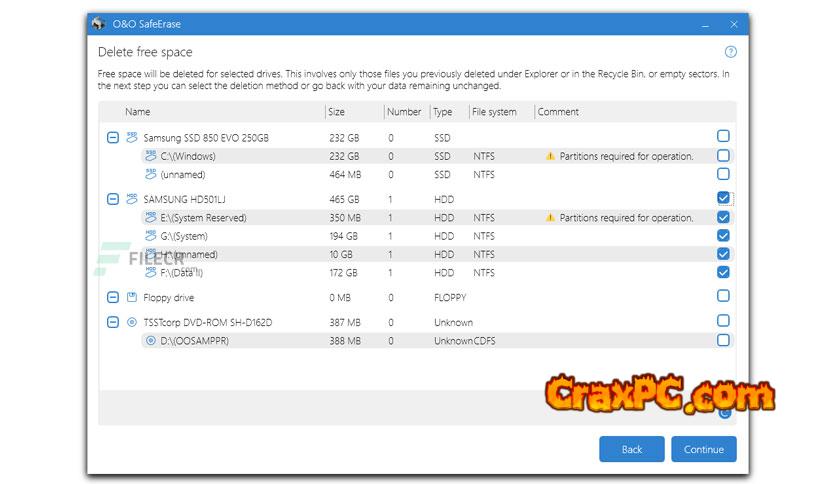836x484 pixels.
Task: Tick the D:\(OOSAMPPR) checkbox
Action: coord(723,340)
